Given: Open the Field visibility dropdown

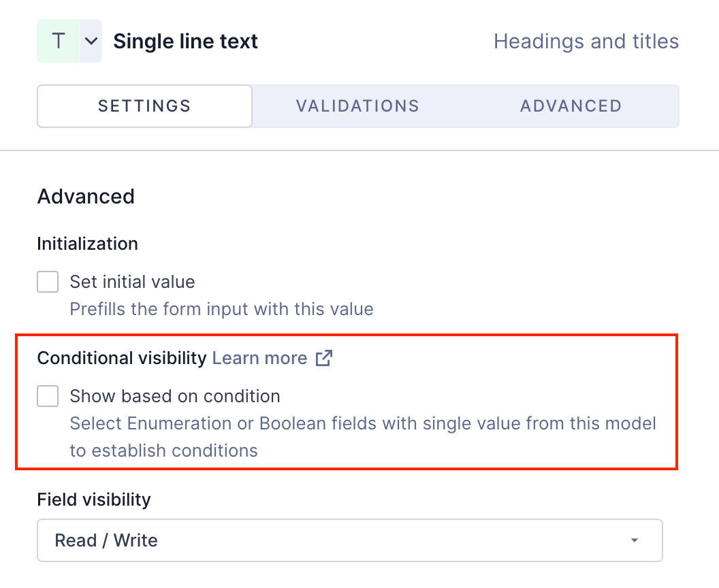Looking at the screenshot, I should tap(349, 540).
